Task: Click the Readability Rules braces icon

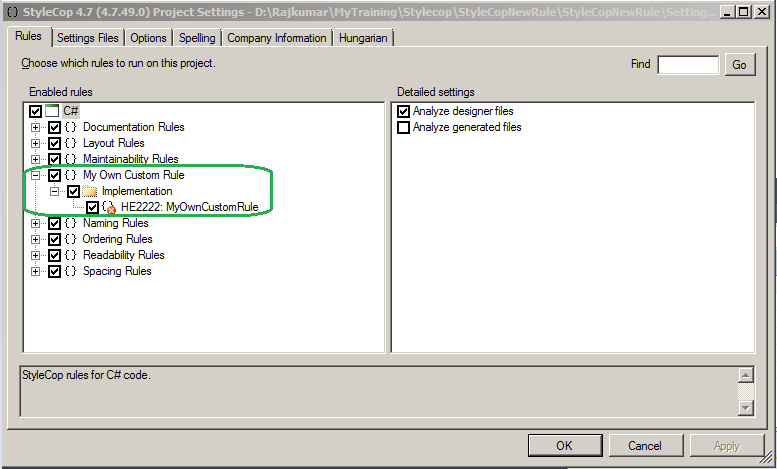Action: (71, 255)
